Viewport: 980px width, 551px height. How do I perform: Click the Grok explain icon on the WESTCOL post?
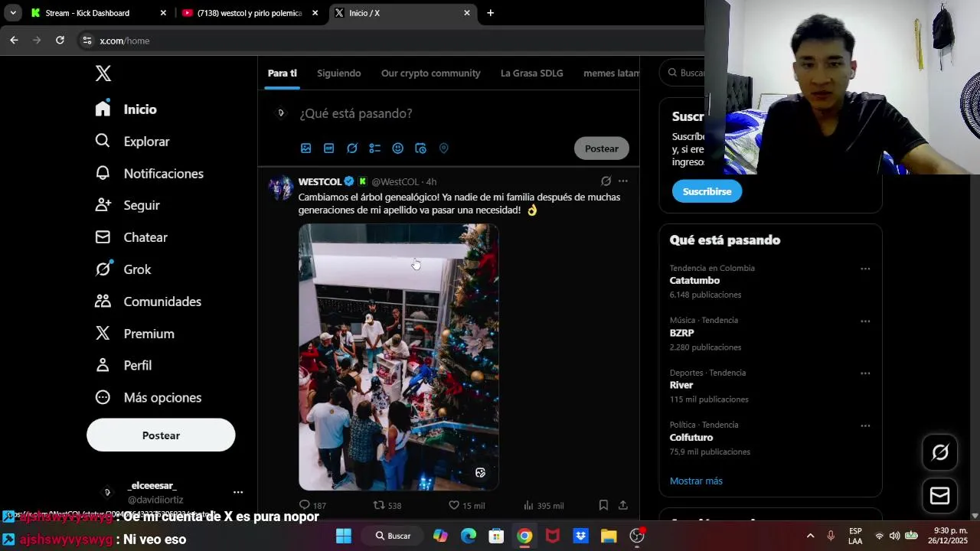coord(606,181)
